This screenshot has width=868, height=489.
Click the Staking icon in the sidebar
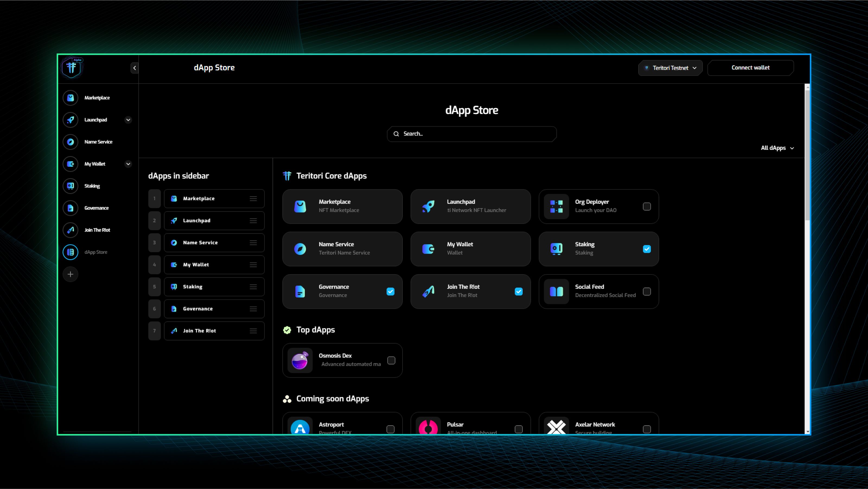(71, 186)
